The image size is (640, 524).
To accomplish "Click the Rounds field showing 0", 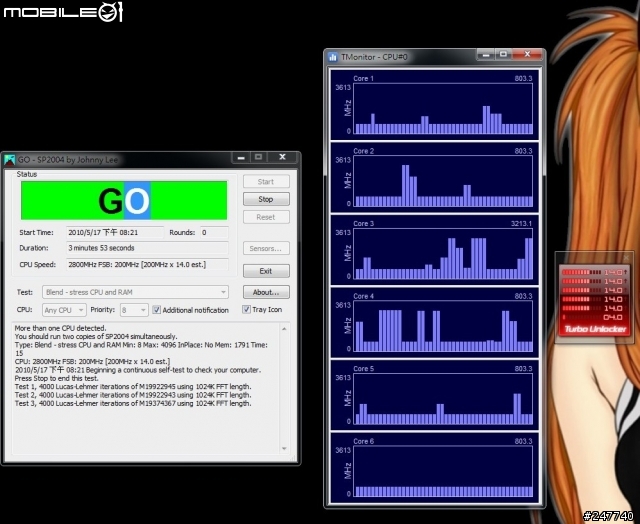I will pyautogui.click(x=214, y=233).
